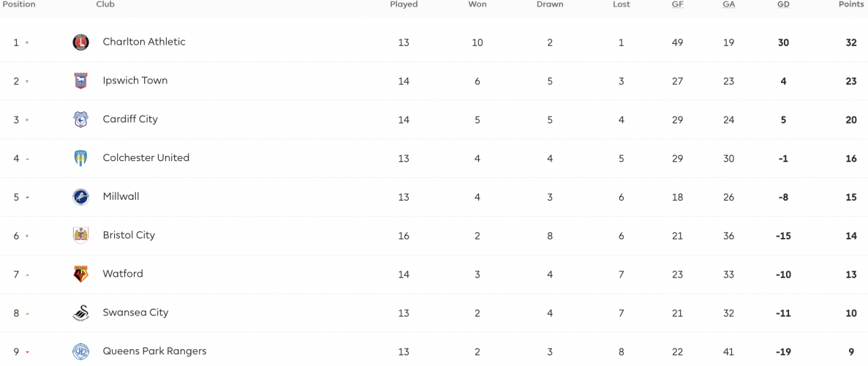Open the Queens Park Rangers team link
Image resolution: width=868 pixels, height=366 pixels.
click(x=154, y=351)
